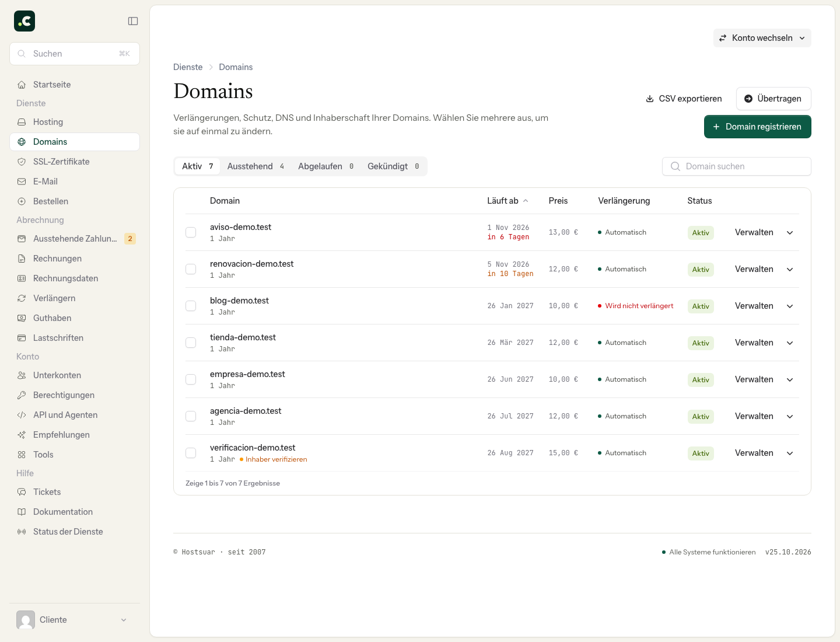Switch to the Abgelaufen tab
Image resolution: width=840 pixels, height=642 pixels.
[326, 166]
